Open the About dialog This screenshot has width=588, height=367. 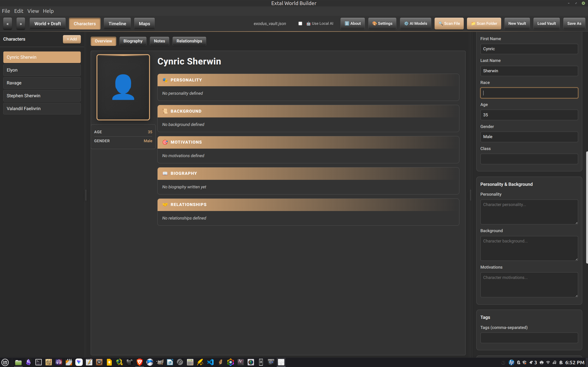[352, 24]
